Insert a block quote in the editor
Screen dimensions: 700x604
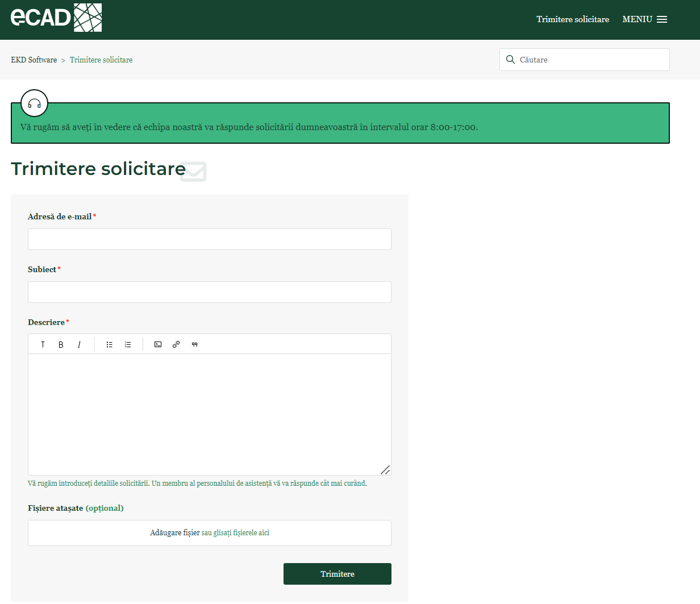[x=194, y=344]
